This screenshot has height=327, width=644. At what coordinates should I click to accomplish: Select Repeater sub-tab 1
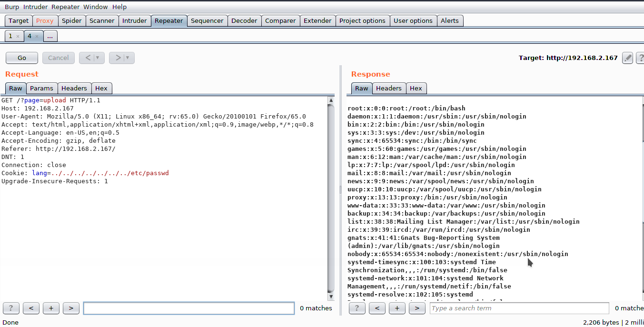tap(10, 36)
